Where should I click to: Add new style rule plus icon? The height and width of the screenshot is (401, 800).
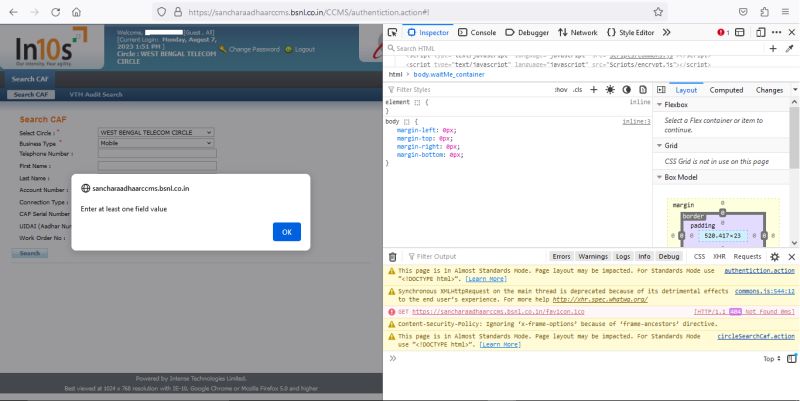[593, 89]
